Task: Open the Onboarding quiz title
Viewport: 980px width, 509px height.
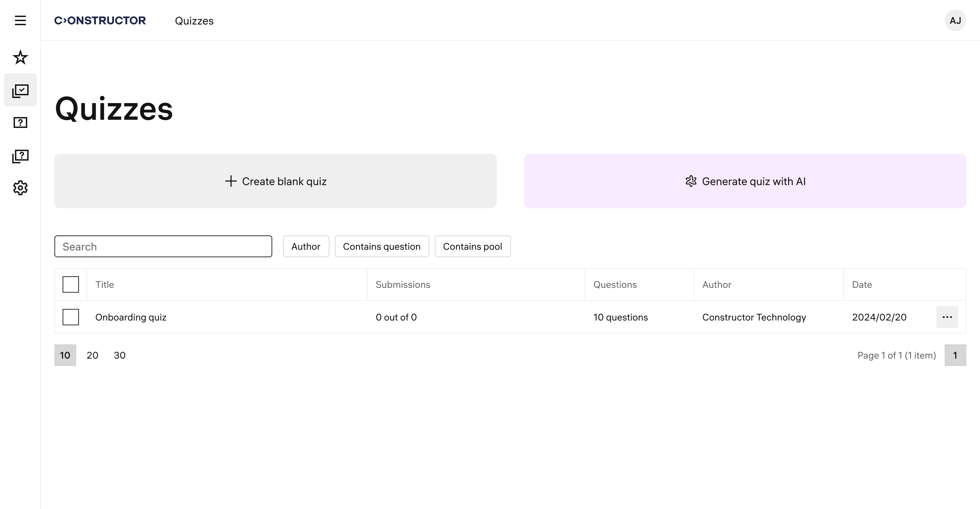Action: pyautogui.click(x=131, y=317)
